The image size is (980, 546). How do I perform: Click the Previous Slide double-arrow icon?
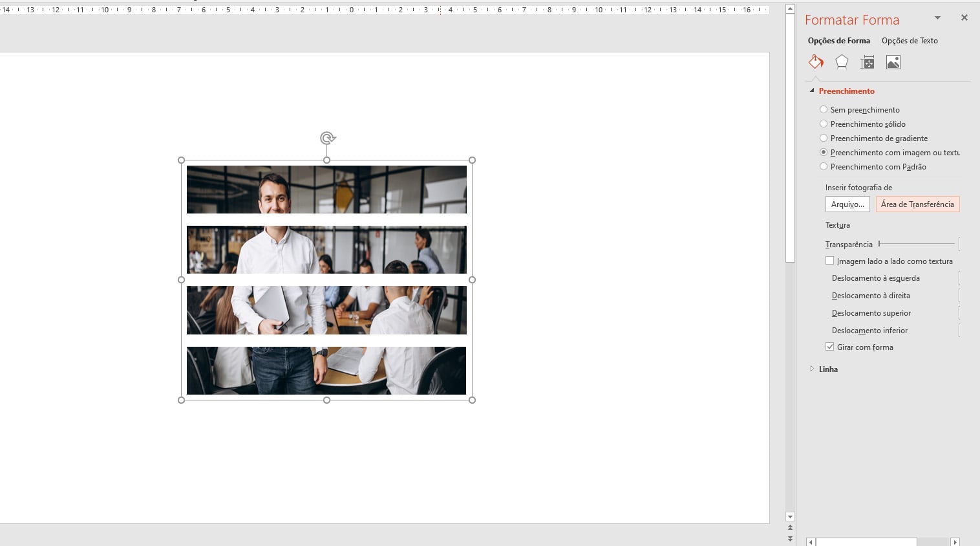pyautogui.click(x=790, y=528)
